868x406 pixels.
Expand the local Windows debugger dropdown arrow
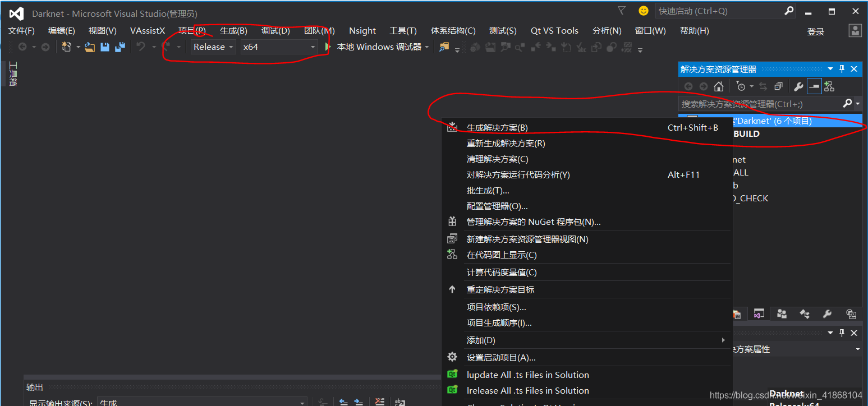pos(427,47)
